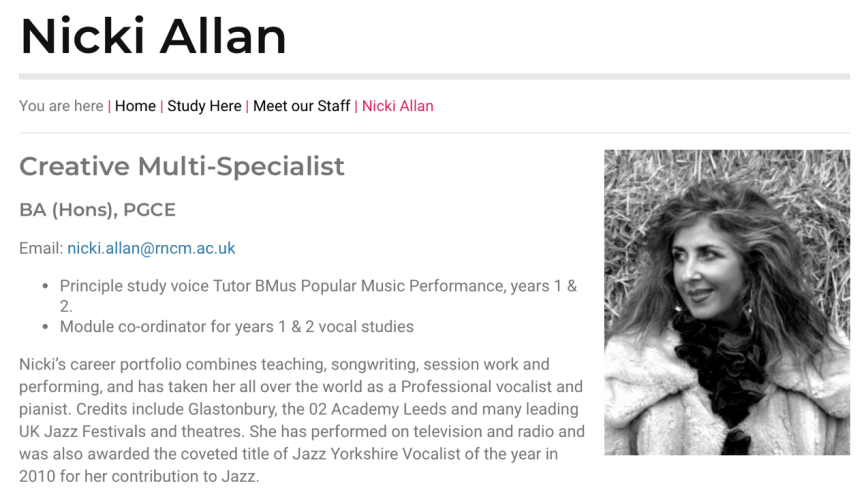Click the BA (Hons), PGCE subheading
This screenshot has width=866, height=490.
pos(97,210)
